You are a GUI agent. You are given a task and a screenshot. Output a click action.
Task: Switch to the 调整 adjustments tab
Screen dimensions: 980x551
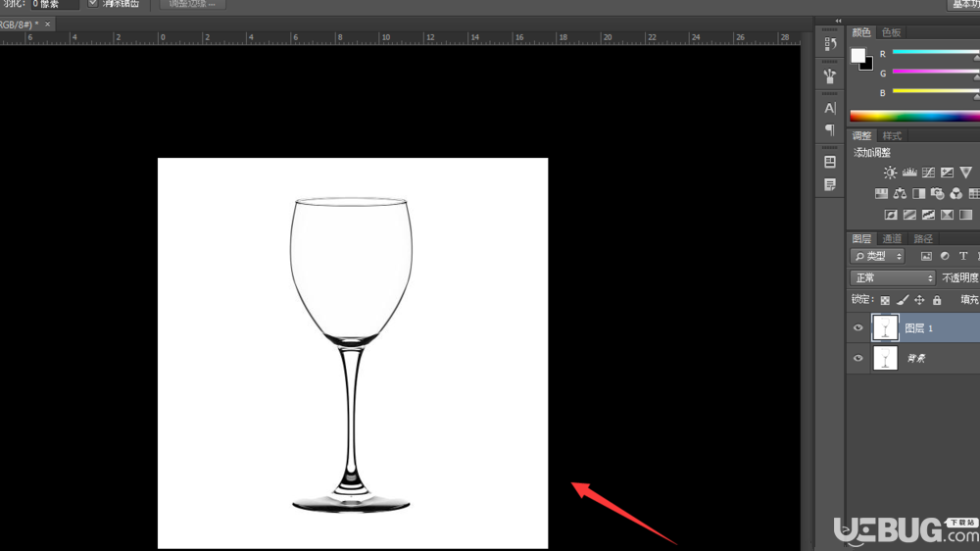(x=861, y=135)
